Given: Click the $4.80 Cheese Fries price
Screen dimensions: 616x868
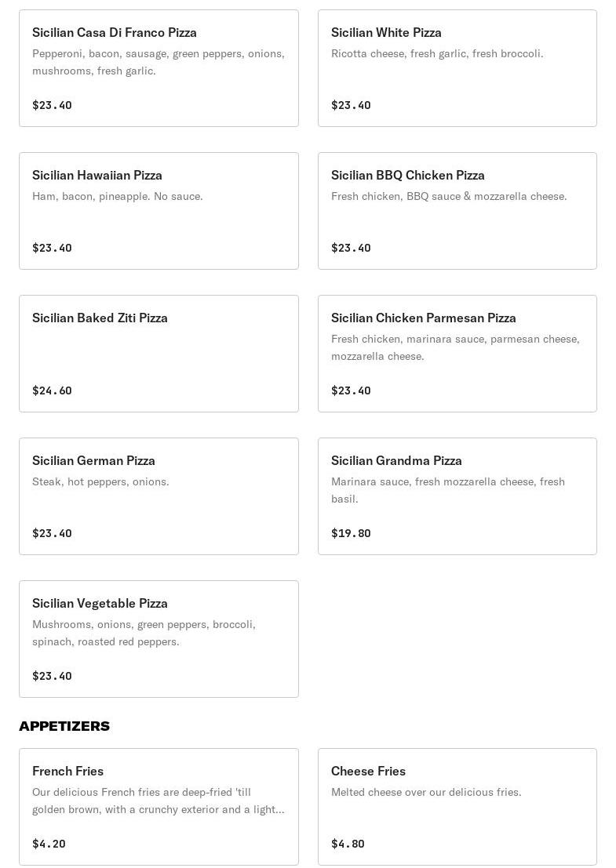Looking at the screenshot, I should (x=348, y=844).
